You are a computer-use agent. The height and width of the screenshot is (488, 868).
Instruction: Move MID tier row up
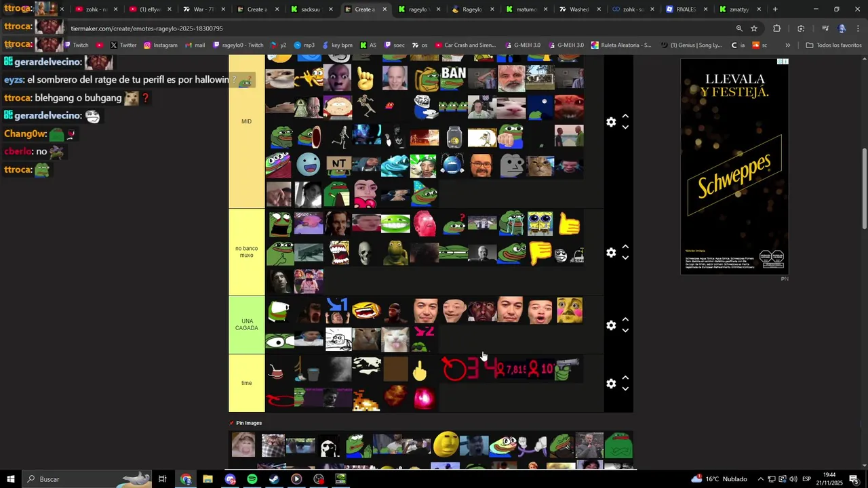625,117
